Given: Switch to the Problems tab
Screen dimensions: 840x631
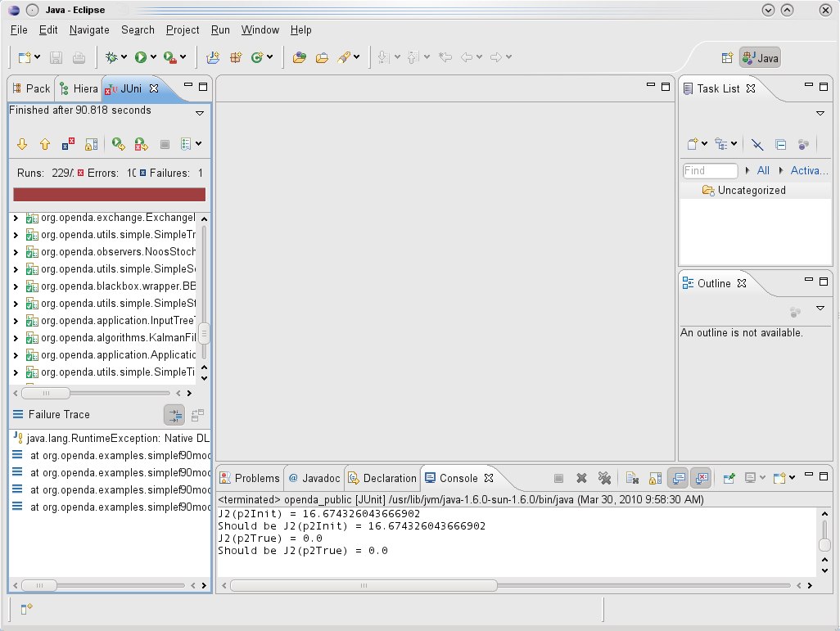Looking at the screenshot, I should click(257, 478).
